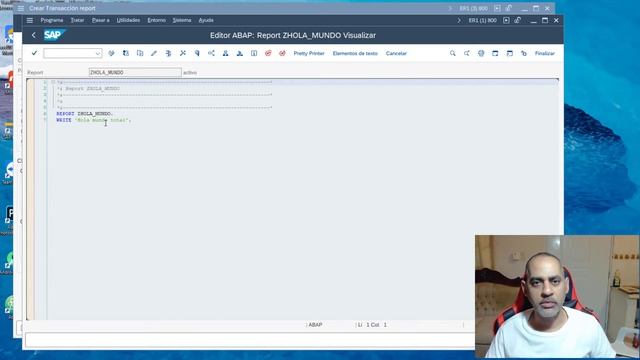Click the green checkmark Enter icon

point(34,53)
